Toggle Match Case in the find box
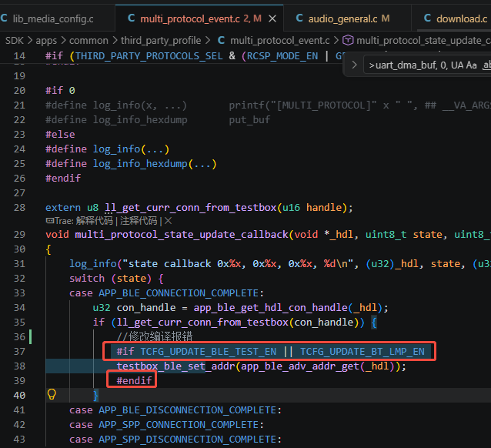Image resolution: width=491 pixels, height=448 pixels. tap(472, 65)
